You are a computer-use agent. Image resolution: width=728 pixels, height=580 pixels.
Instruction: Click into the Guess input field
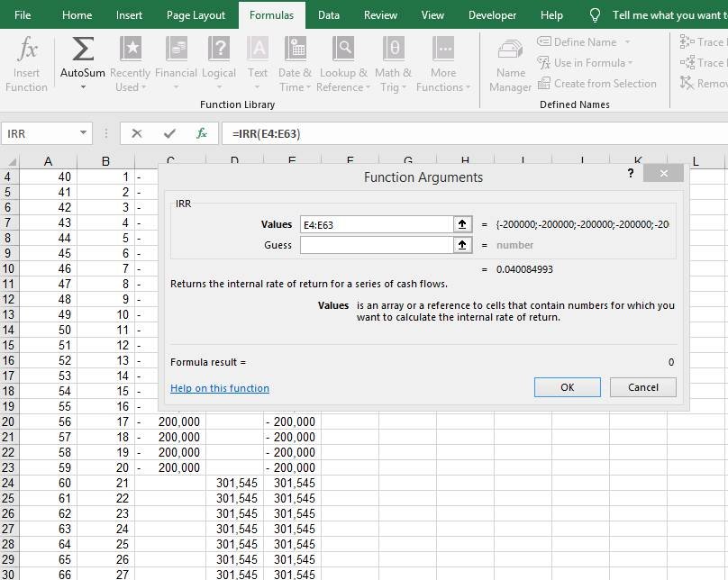coord(376,245)
